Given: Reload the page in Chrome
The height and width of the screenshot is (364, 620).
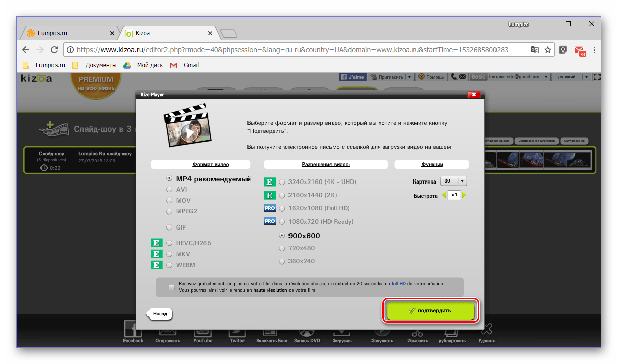Looking at the screenshot, I should click(54, 50).
